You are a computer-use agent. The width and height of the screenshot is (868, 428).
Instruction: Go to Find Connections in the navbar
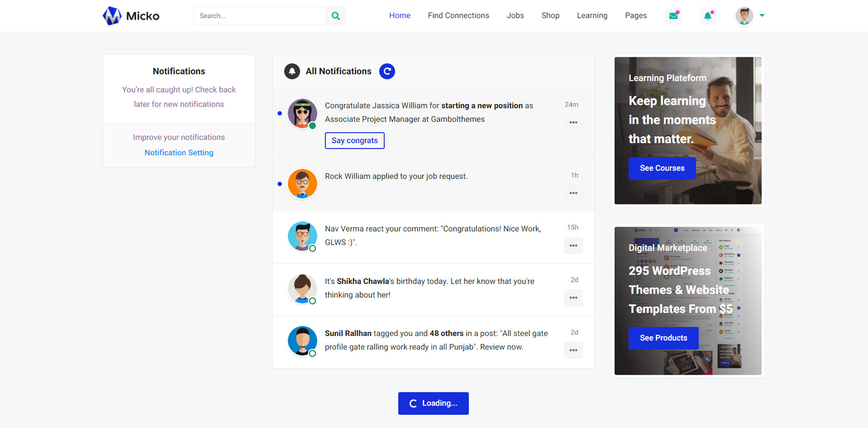click(x=458, y=15)
